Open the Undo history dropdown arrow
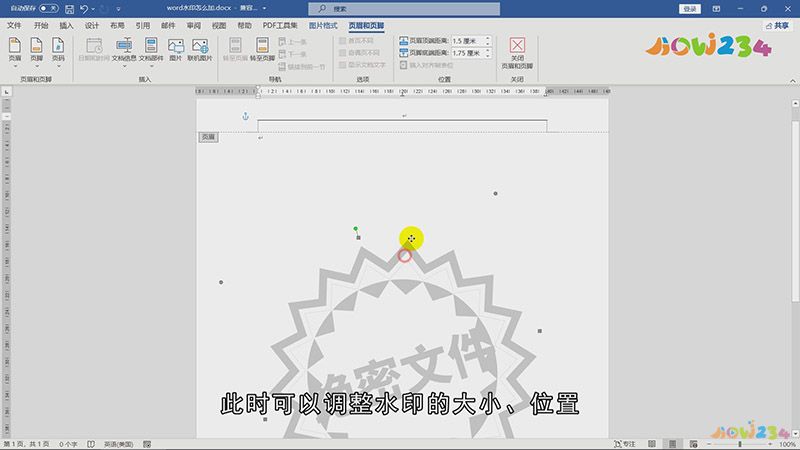The width and height of the screenshot is (800, 450). coord(93,9)
